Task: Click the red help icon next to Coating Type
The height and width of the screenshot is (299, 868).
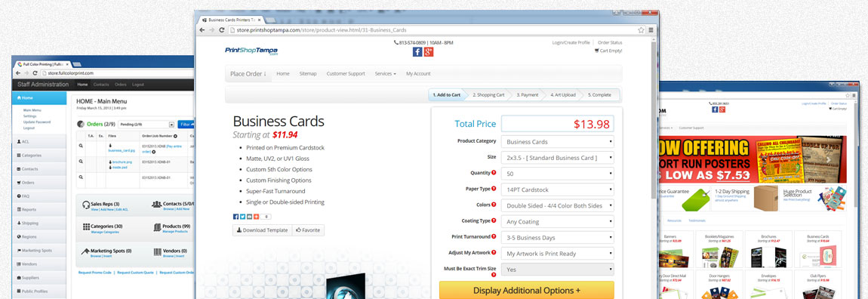Action: coord(494,221)
